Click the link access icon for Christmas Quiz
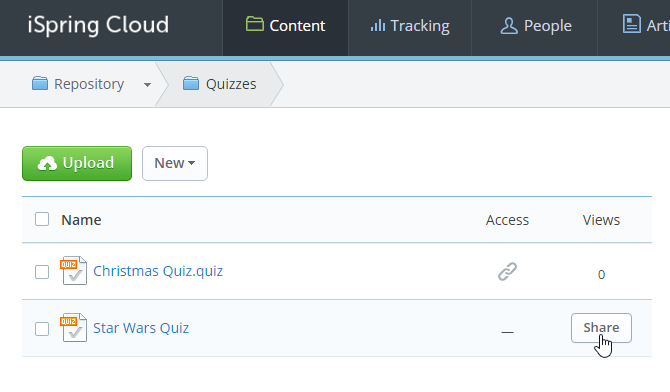 [507, 271]
